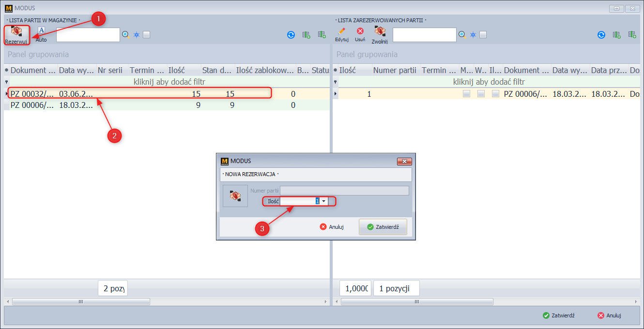Click Anuluj in the new reservation dialog
The height and width of the screenshot is (329, 644).
pos(332,227)
